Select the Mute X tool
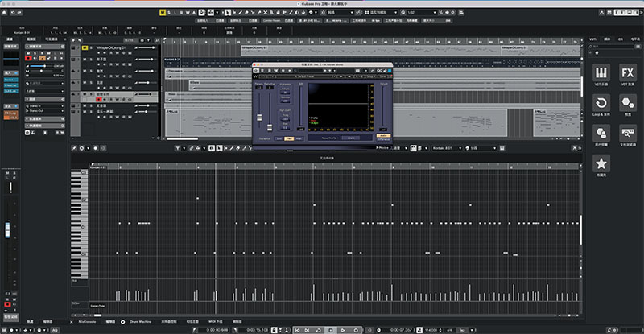The width and height of the screenshot is (644, 334). [x=266, y=13]
